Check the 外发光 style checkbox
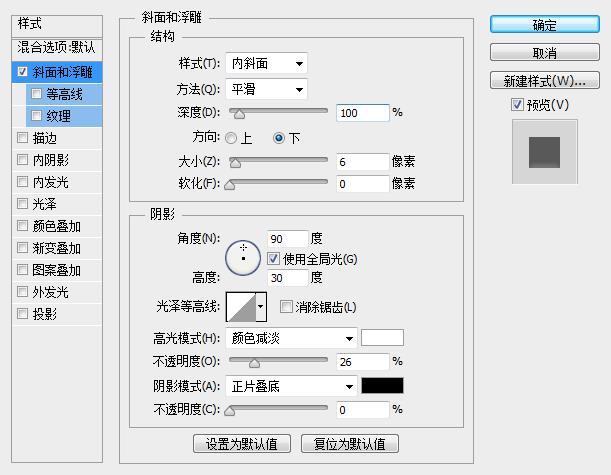 [23, 291]
